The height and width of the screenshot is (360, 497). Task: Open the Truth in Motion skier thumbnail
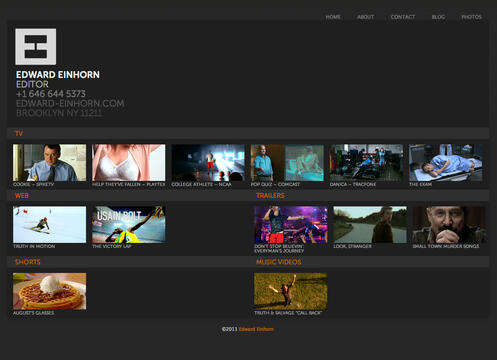coord(49,224)
